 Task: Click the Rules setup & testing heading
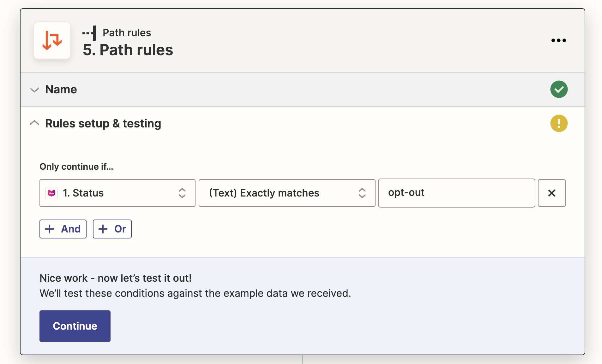point(103,123)
